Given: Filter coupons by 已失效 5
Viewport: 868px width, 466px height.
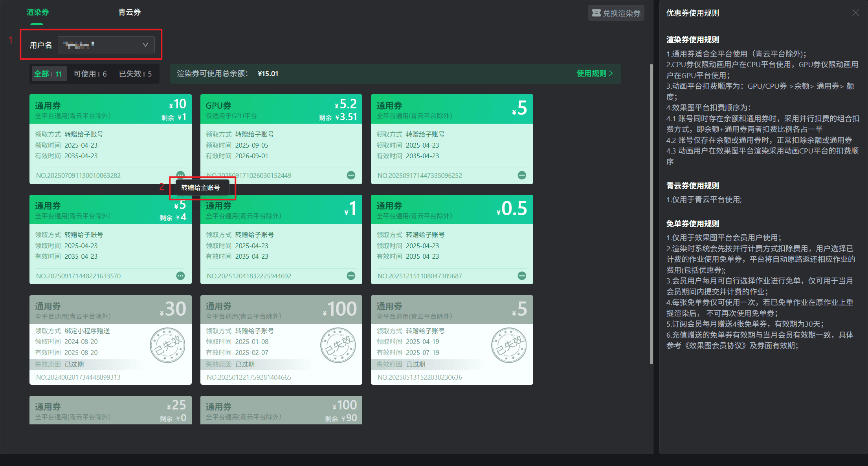Looking at the screenshot, I should click(x=135, y=74).
